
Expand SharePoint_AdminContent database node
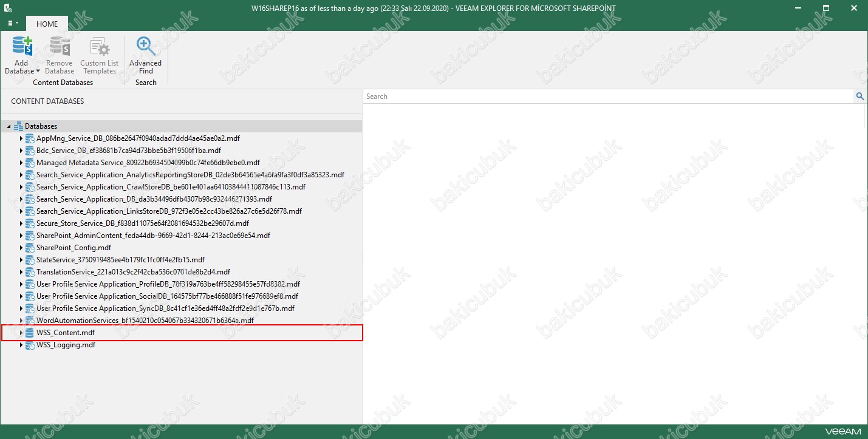pos(21,236)
